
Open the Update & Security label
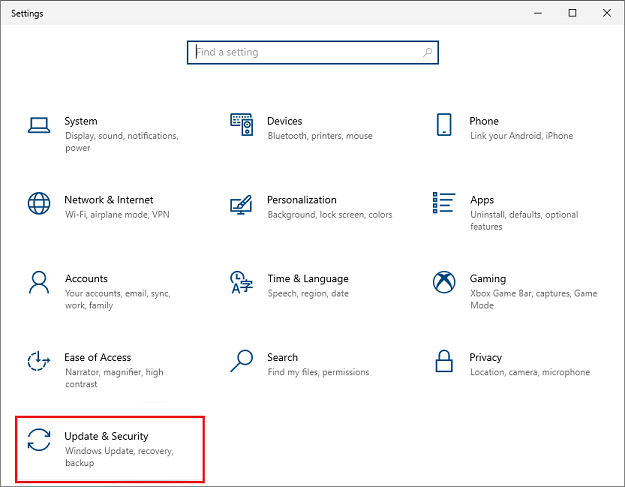106,436
